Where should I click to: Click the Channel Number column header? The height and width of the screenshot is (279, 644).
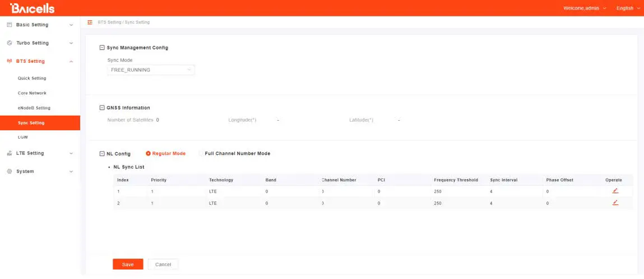339,180
